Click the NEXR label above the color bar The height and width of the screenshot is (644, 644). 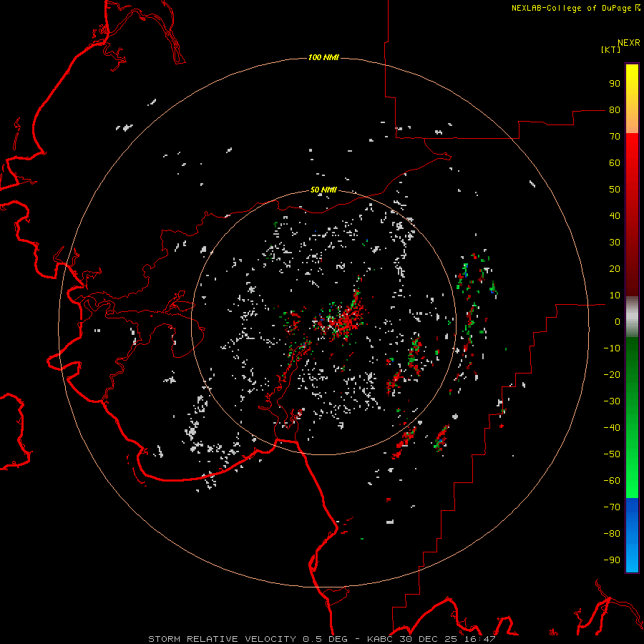click(x=629, y=43)
